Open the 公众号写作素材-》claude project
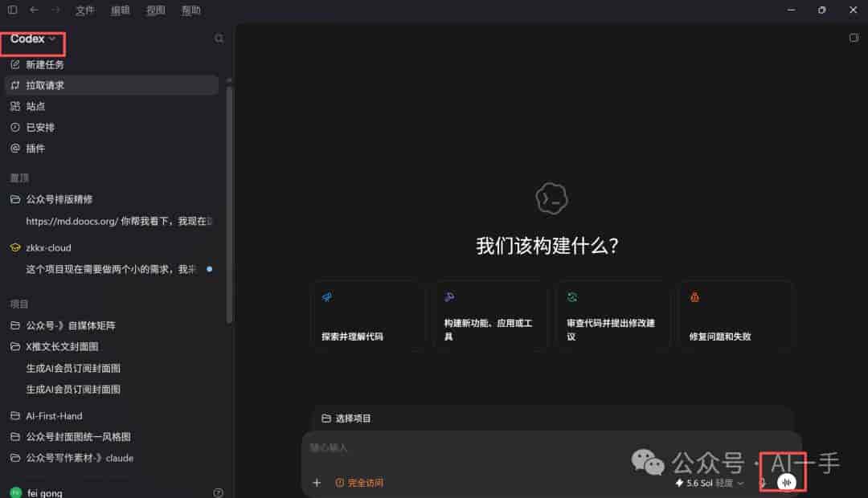 pos(111,458)
